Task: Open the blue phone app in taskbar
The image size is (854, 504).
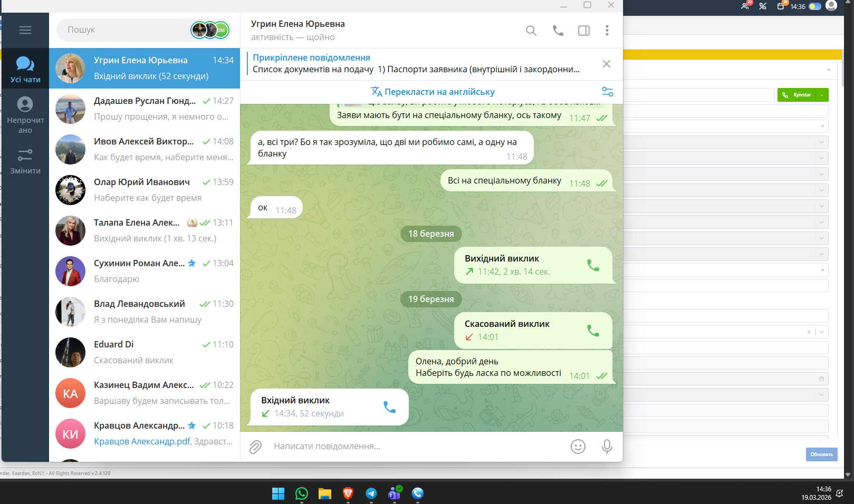Action: (418, 493)
